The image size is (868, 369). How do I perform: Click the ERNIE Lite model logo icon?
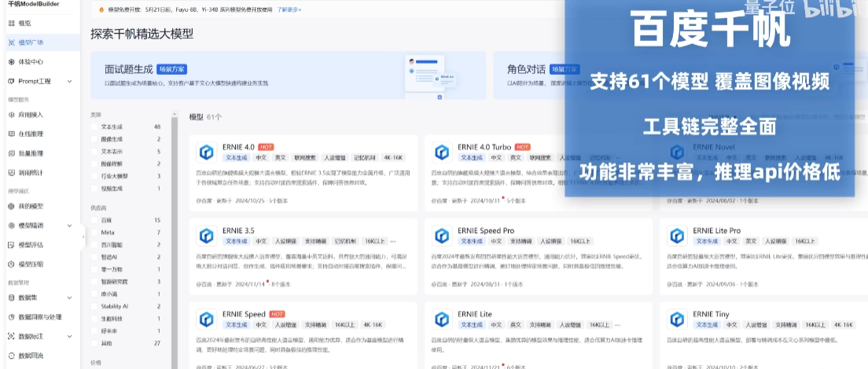pos(443,319)
